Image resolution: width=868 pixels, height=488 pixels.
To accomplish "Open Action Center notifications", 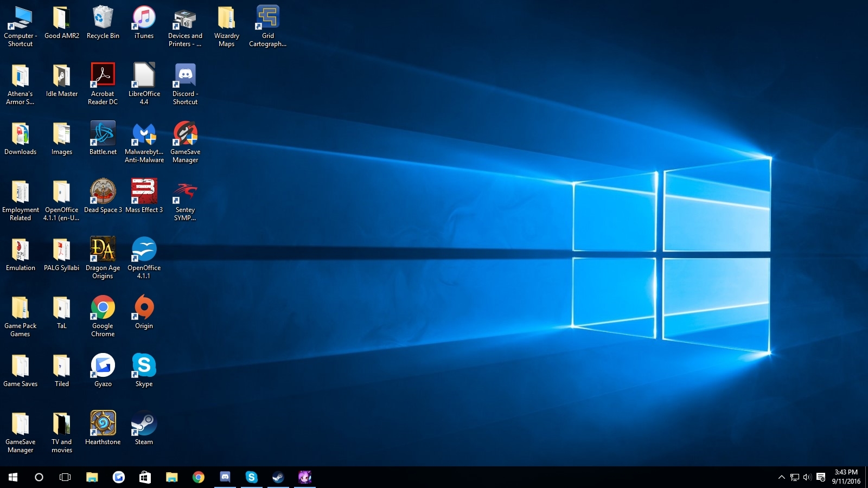I will [821, 477].
